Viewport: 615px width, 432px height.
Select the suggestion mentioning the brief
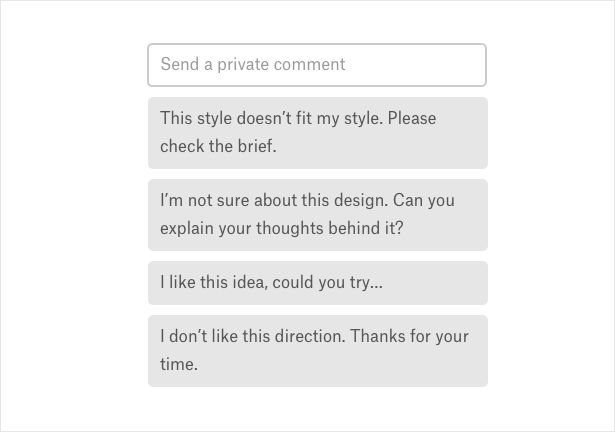click(317, 132)
